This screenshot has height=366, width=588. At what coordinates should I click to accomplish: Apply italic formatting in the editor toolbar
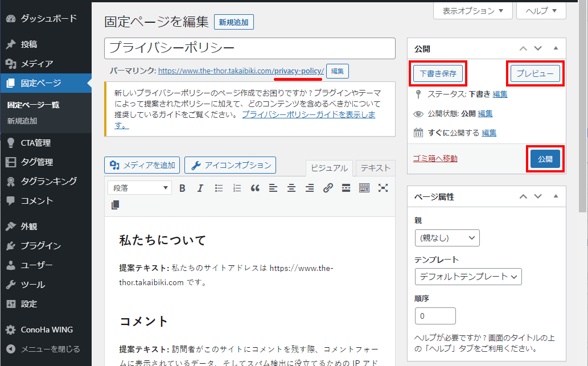pos(200,188)
